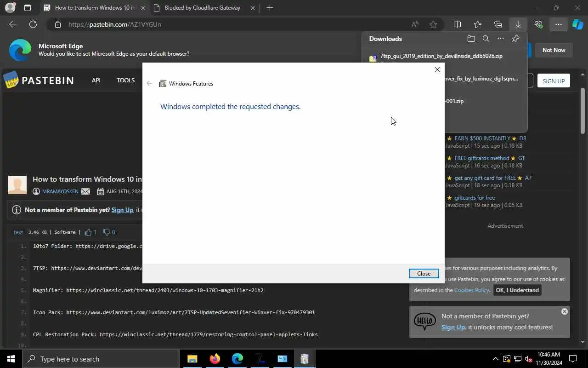Image resolution: width=588 pixels, height=368 pixels.
Task: Open the Collections icon in Edge toolbar
Action: pos(498,24)
